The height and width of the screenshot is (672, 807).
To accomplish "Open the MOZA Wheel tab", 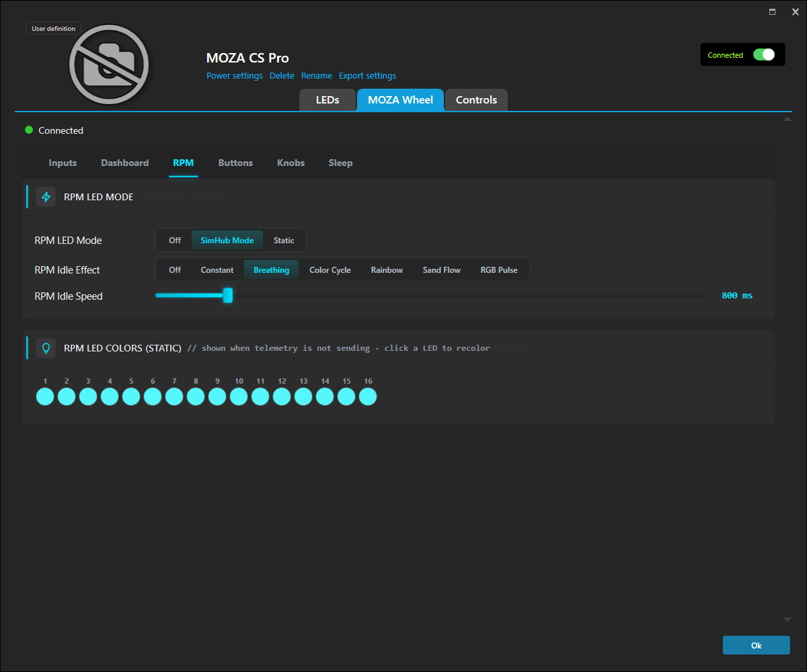I will (x=401, y=100).
